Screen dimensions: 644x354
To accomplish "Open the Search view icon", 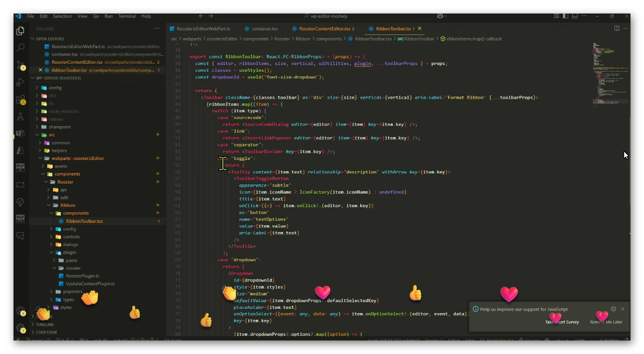I will 20,48.
